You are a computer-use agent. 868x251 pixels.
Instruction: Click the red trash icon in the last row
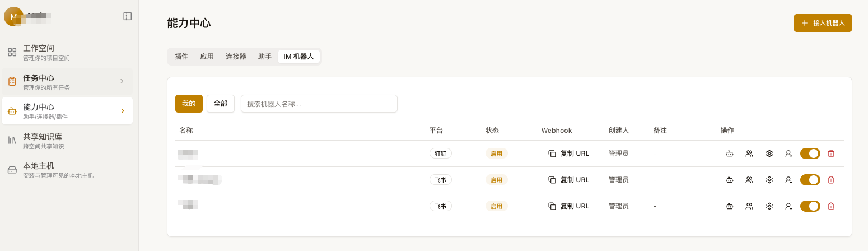point(831,206)
